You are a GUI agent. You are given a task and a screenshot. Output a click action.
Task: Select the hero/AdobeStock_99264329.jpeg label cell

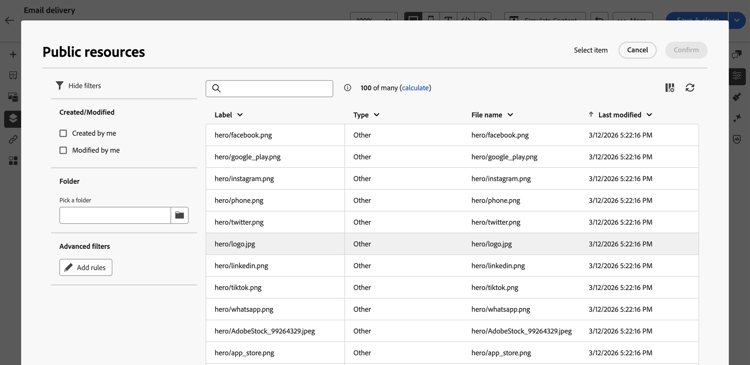[x=275, y=331]
